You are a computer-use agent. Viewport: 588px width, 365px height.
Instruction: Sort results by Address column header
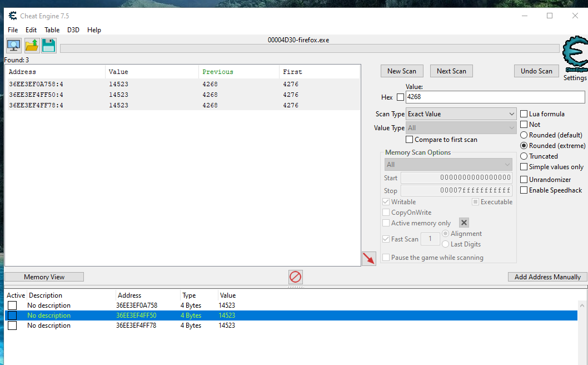pyautogui.click(x=55, y=72)
